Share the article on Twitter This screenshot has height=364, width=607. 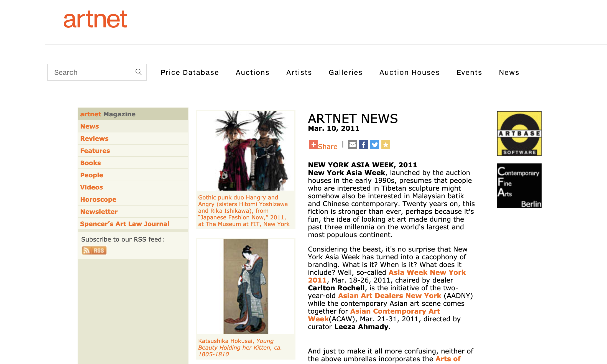coord(374,145)
